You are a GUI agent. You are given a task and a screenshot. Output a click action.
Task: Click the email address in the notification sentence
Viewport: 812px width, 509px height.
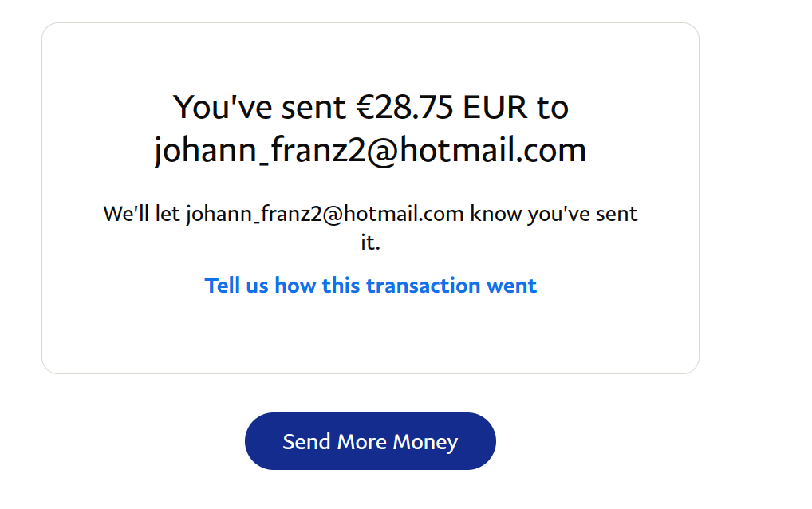click(325, 214)
